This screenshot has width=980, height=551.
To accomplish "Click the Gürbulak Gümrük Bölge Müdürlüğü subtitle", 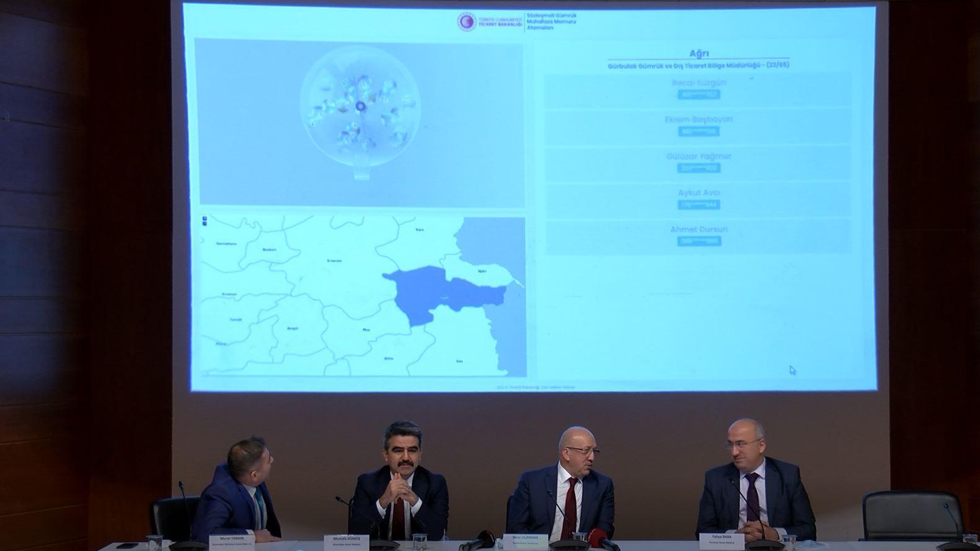I will [x=699, y=64].
